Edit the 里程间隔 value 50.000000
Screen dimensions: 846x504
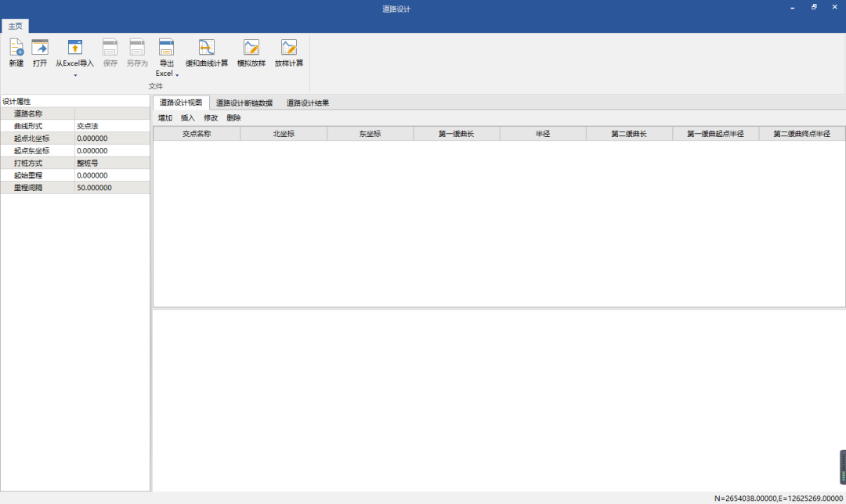pos(111,188)
